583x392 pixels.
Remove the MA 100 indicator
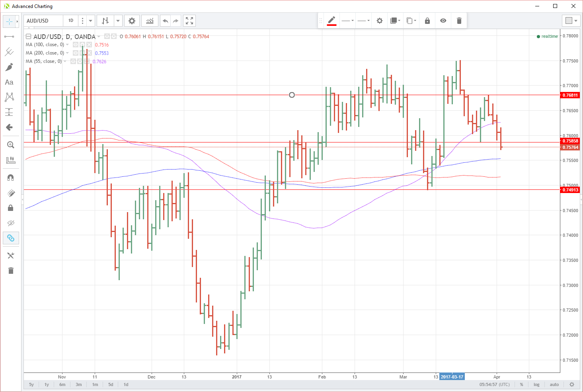point(89,45)
